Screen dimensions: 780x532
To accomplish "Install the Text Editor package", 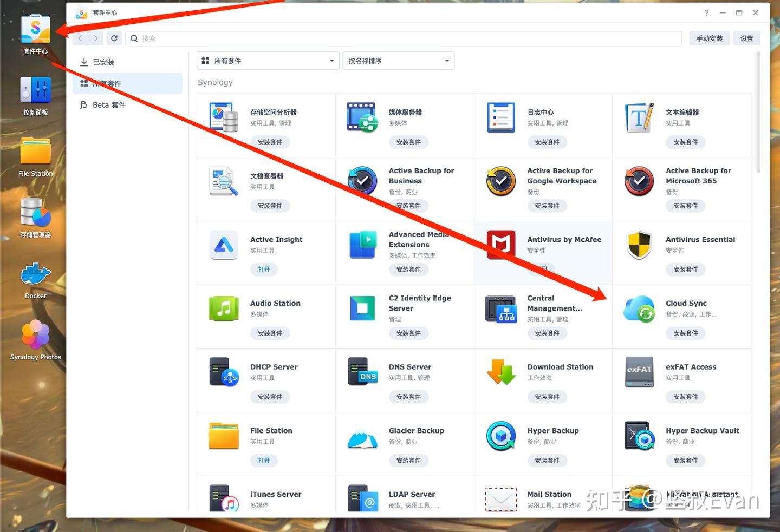I will (x=686, y=142).
